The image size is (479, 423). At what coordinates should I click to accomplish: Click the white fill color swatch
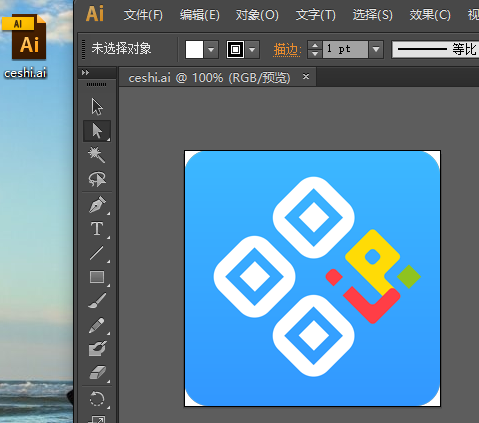pyautogui.click(x=194, y=50)
